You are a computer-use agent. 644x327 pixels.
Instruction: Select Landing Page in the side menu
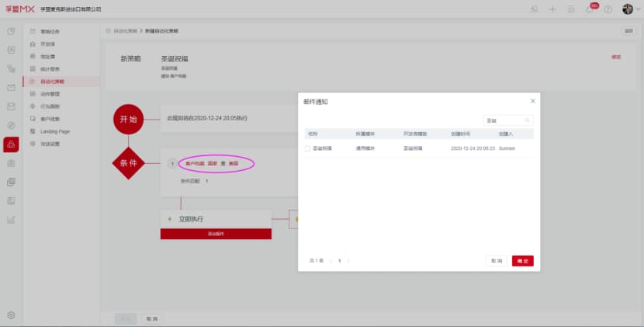[x=55, y=131]
